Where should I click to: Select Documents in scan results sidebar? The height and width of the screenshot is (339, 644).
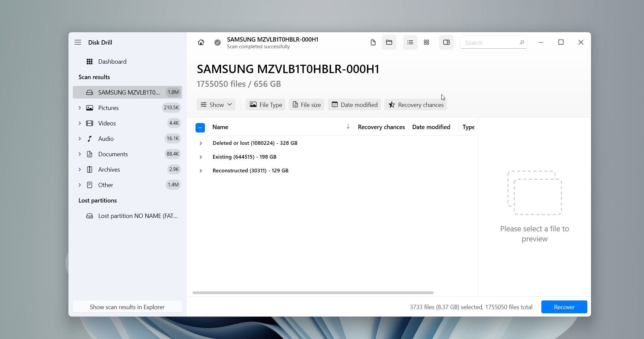pyautogui.click(x=113, y=154)
